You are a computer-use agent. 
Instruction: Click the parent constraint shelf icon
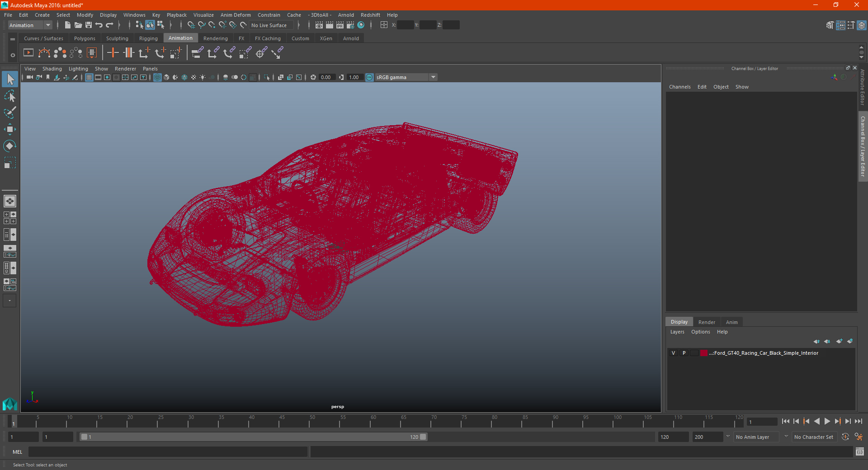[x=198, y=53]
